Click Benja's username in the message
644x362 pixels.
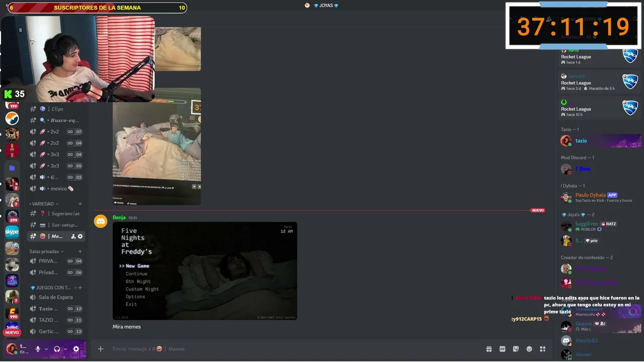119,218
